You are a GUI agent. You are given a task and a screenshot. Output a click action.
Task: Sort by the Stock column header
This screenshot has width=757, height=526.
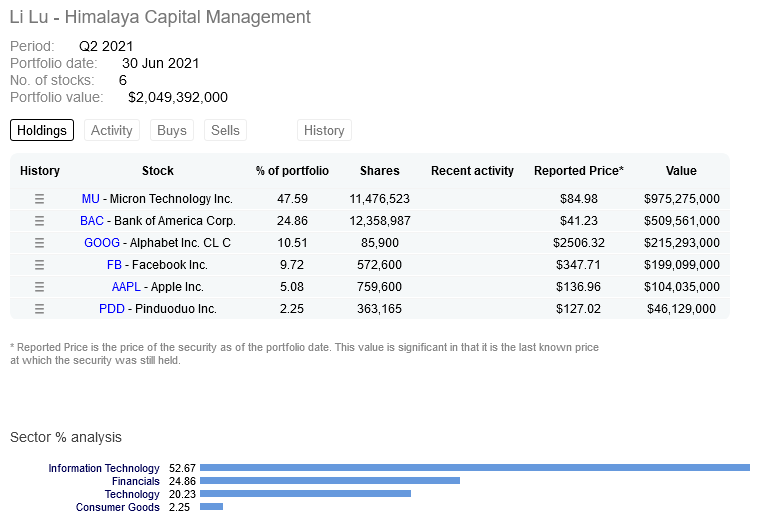158,171
